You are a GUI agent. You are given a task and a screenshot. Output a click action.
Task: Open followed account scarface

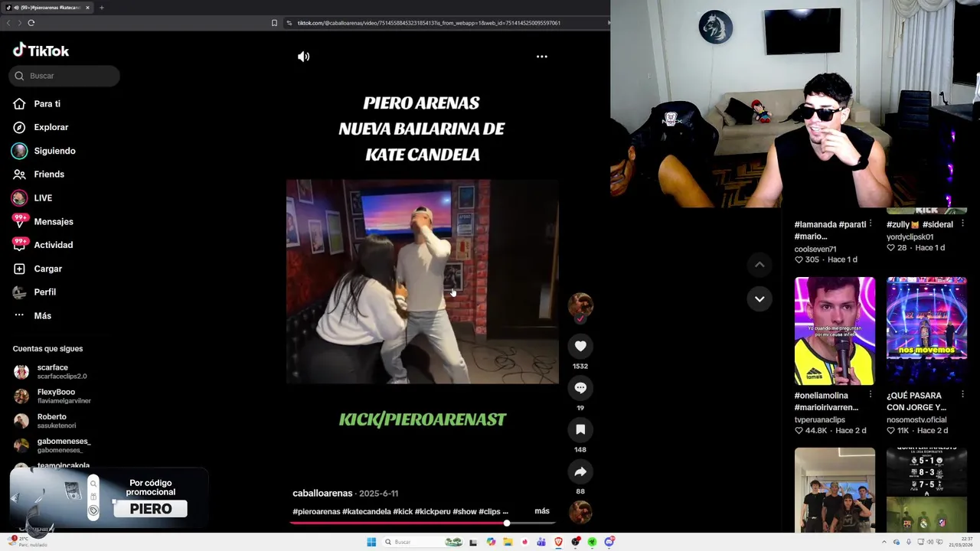point(51,372)
